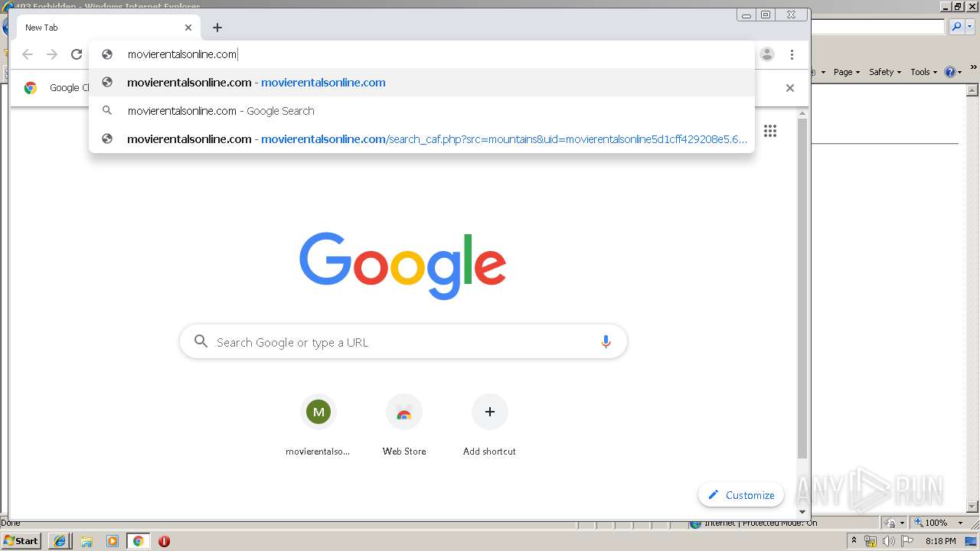Click the volume speaker tray icon

(x=888, y=541)
